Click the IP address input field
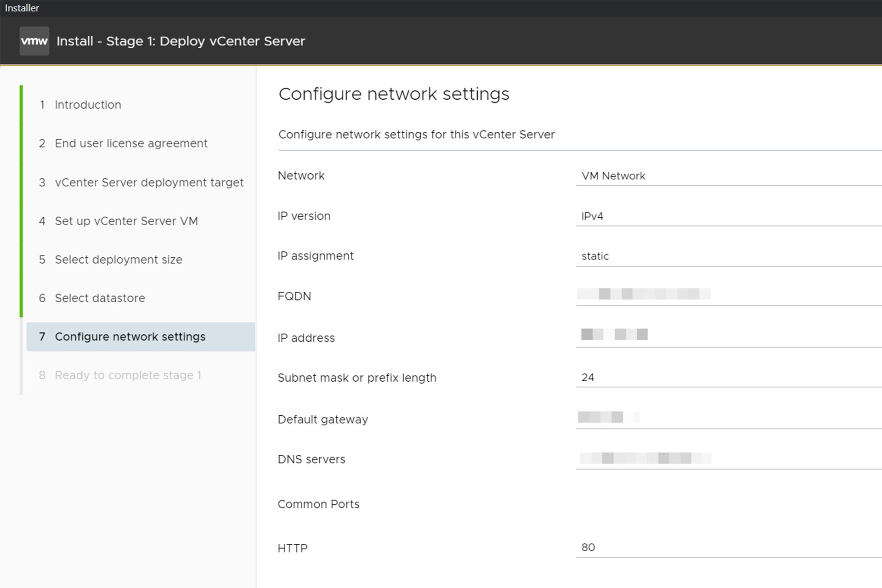 click(x=729, y=336)
